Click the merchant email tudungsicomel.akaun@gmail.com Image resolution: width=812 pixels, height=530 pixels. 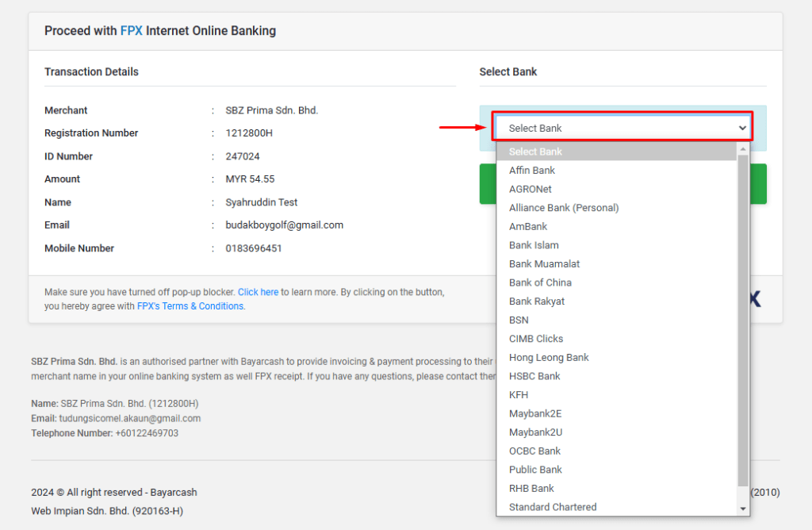coord(130,419)
